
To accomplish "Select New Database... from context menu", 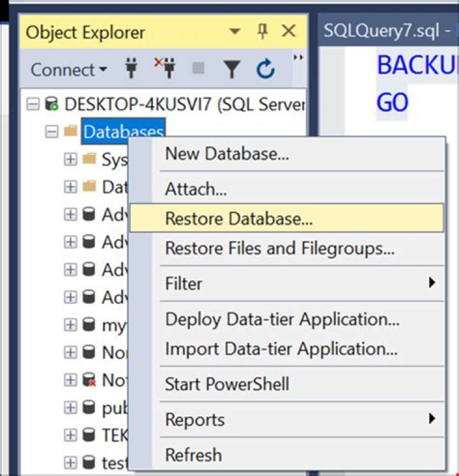I will 227,154.
